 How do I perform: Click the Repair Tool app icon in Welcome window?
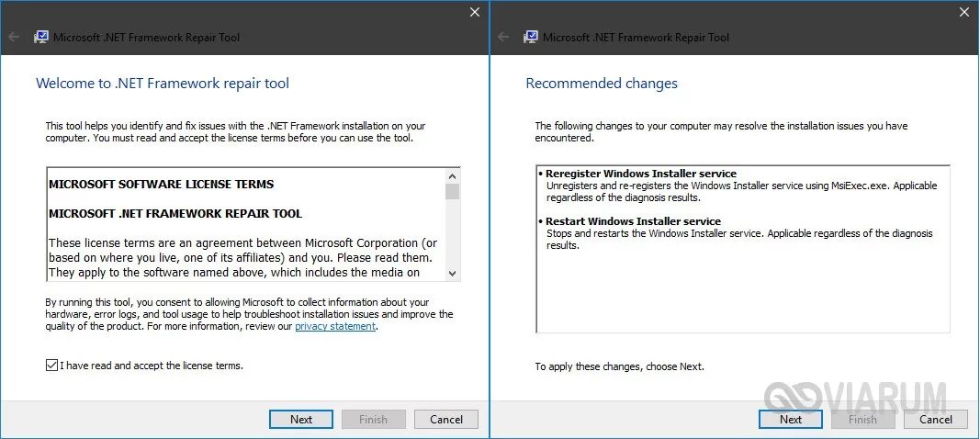(x=41, y=37)
